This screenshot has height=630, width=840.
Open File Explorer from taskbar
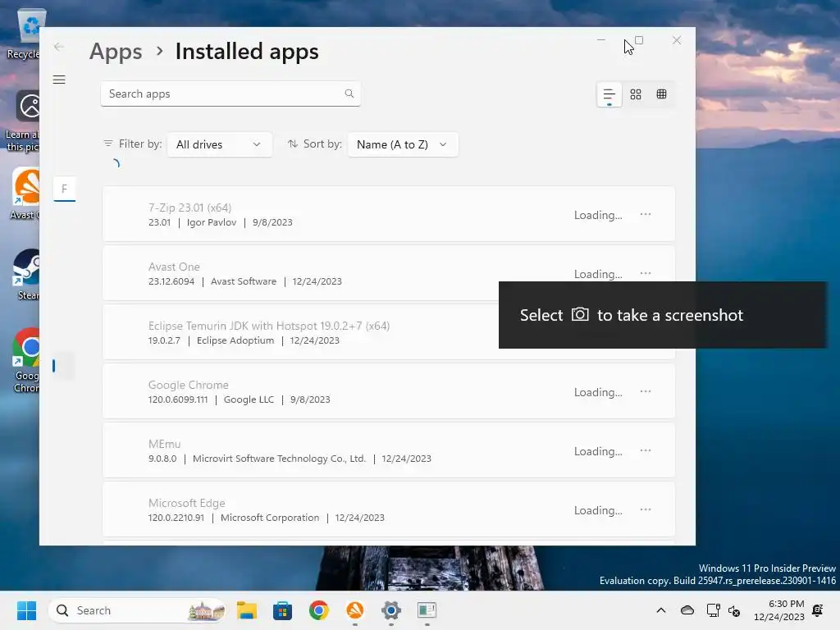click(246, 610)
